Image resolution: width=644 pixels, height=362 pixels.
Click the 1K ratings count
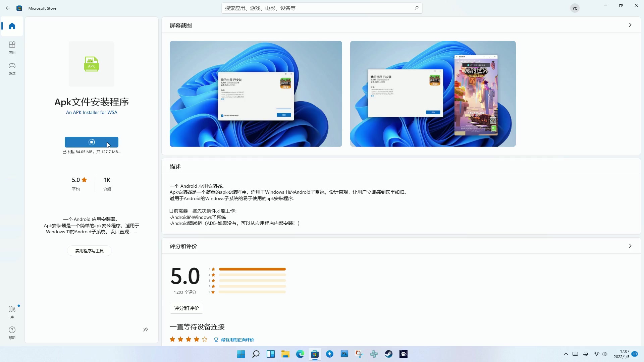coord(107,184)
